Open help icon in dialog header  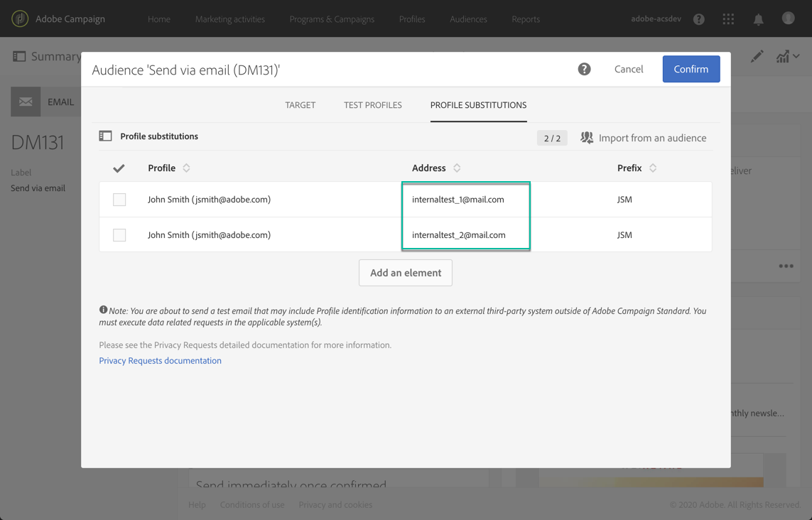[584, 69]
